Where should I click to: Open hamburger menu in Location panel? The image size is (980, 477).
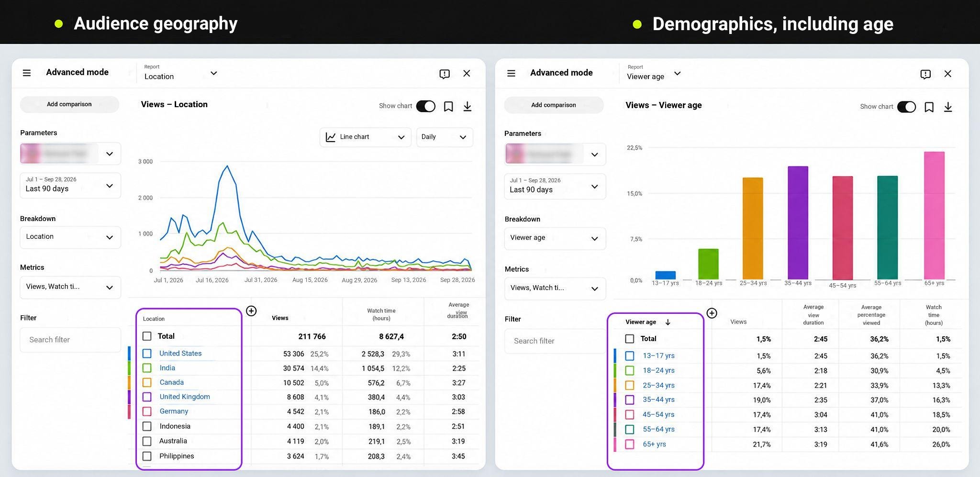coord(27,73)
